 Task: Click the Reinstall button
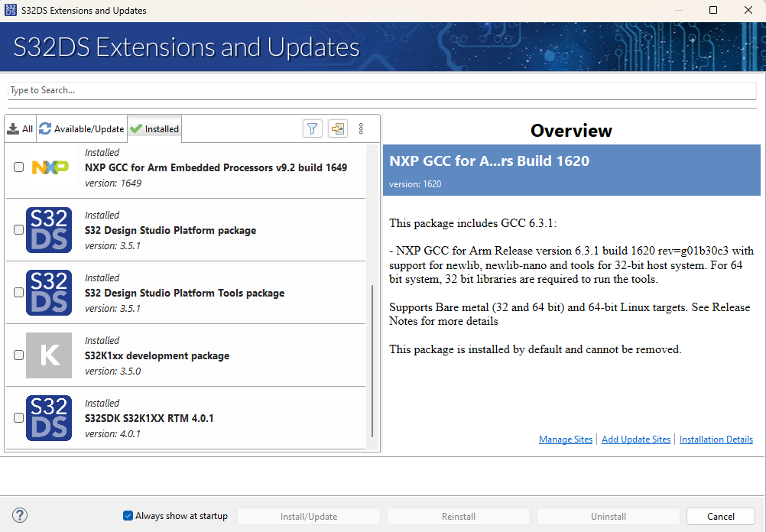[458, 516]
